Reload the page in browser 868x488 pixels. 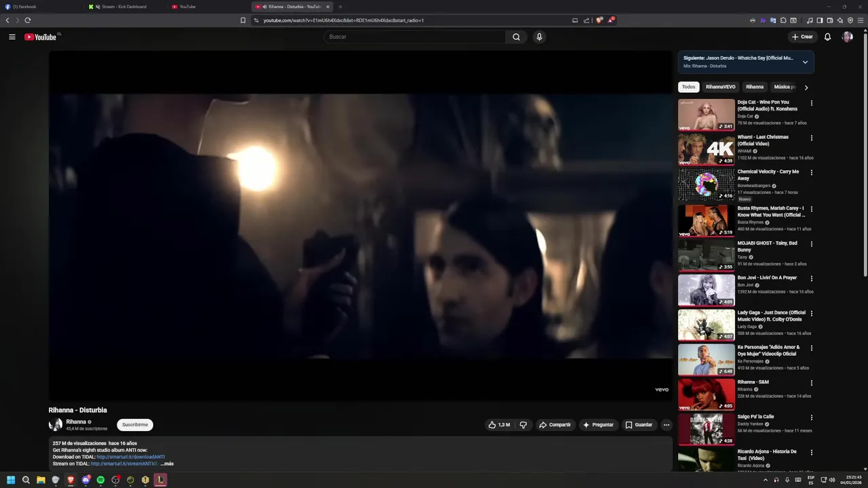coord(28,20)
